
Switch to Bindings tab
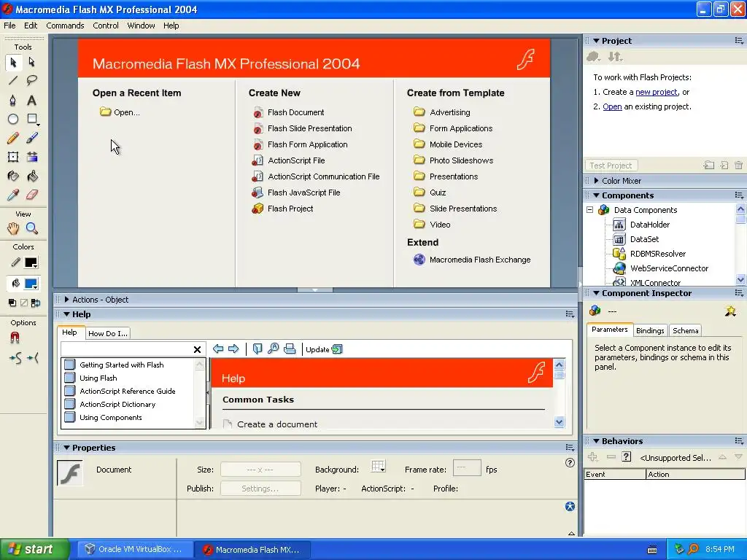(650, 330)
